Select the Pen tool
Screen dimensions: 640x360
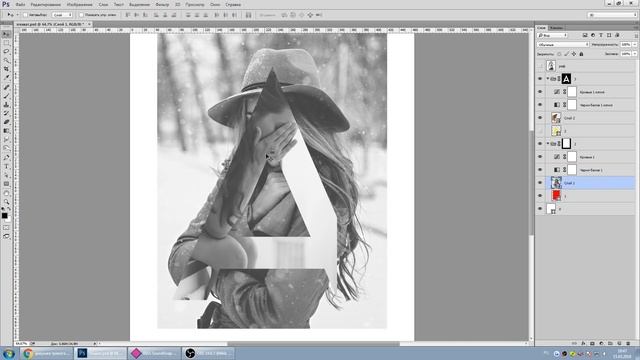6,158
